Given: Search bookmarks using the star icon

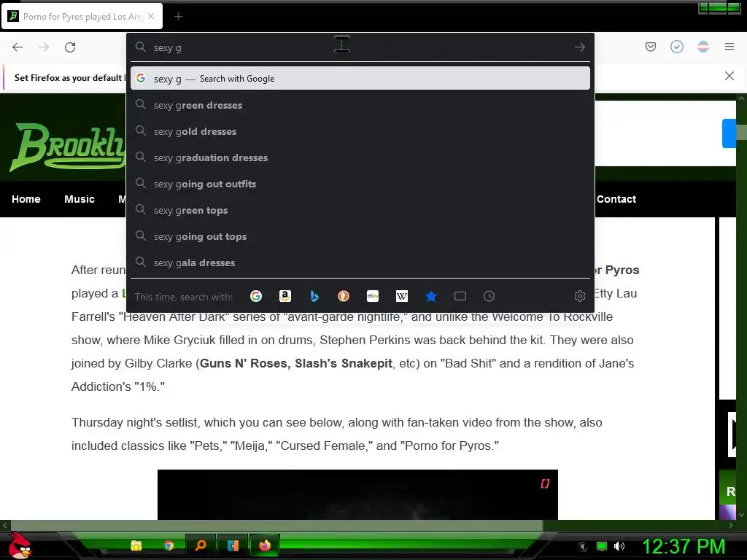Looking at the screenshot, I should click(x=431, y=296).
